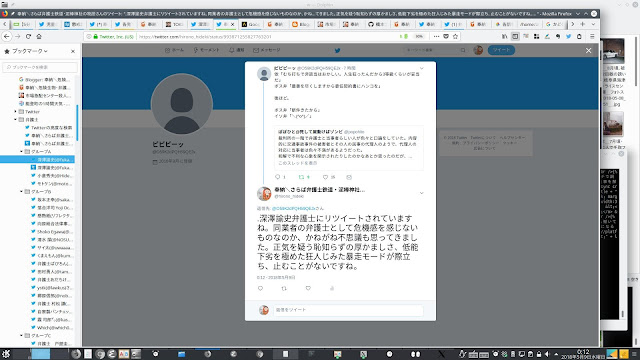Retweet icon under the main large-text tweet
The height and width of the screenshot is (360, 640).
point(284,288)
